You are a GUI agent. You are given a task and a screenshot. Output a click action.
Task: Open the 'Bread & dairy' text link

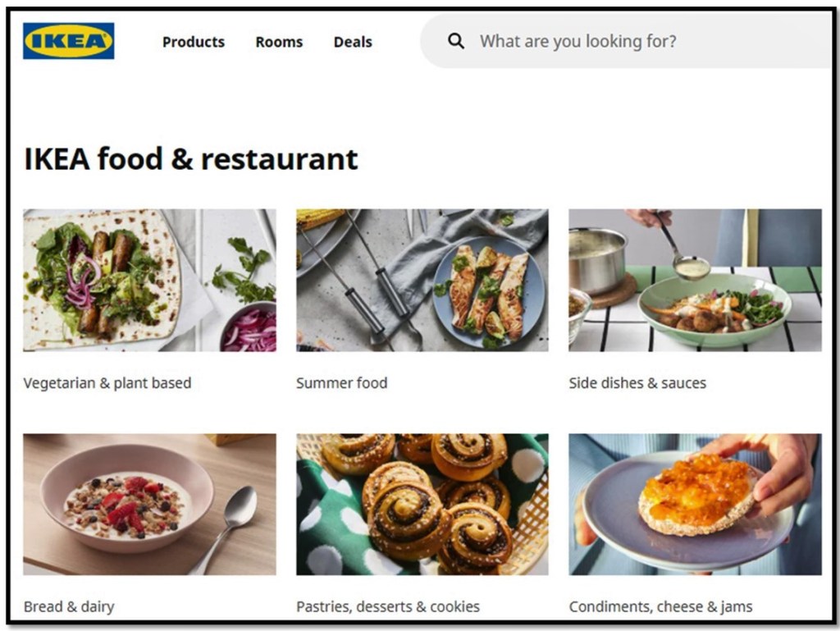pos(69,607)
